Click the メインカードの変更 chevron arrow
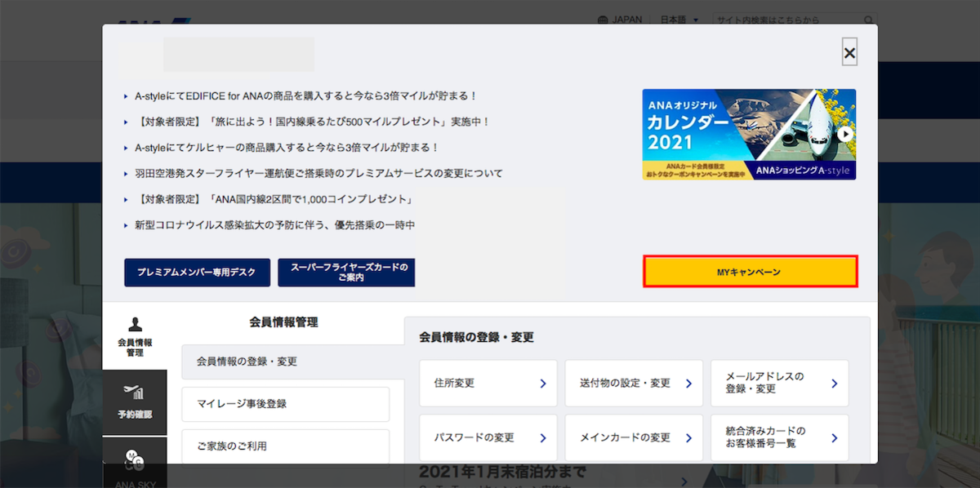 tap(688, 438)
